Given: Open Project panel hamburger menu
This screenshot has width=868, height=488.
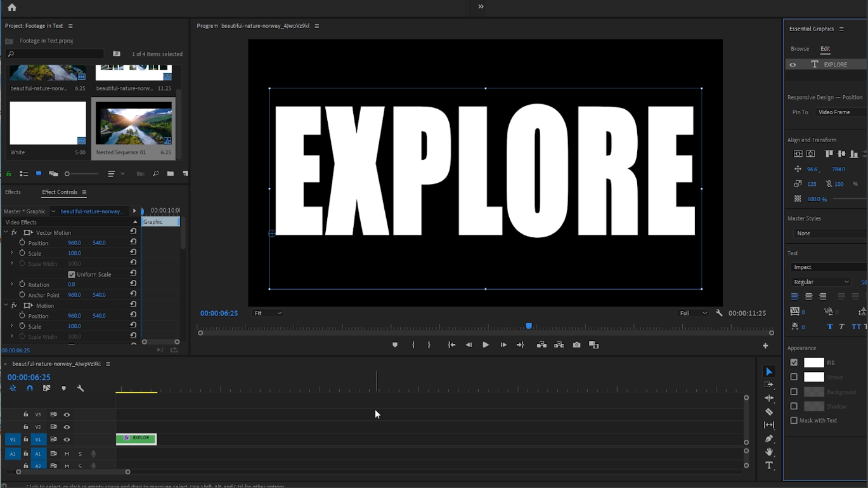Looking at the screenshot, I should (70, 26).
